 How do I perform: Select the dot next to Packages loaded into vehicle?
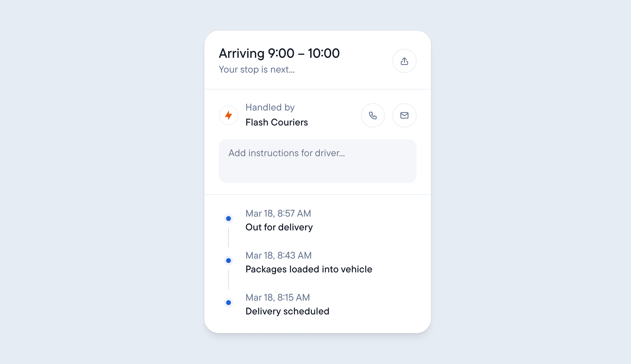pyautogui.click(x=228, y=260)
